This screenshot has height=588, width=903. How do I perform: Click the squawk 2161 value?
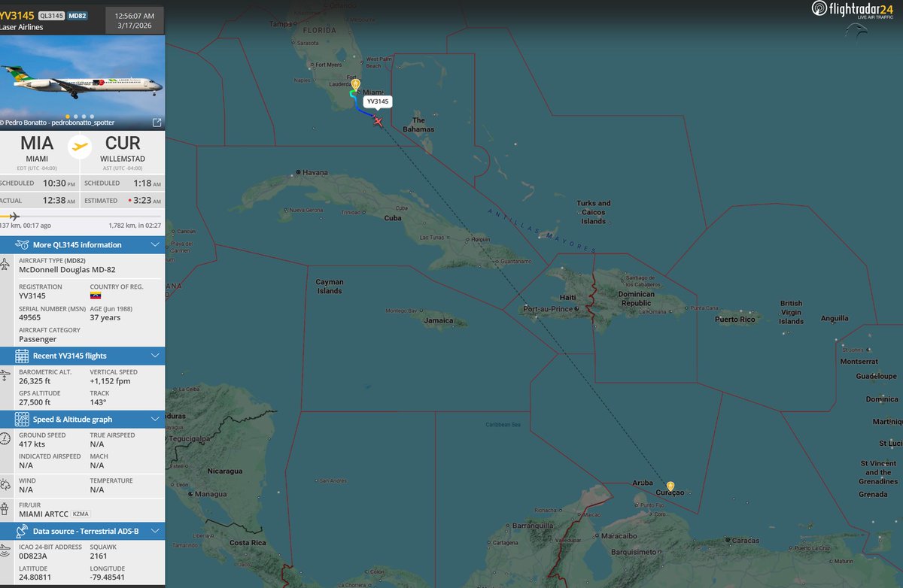[99, 556]
